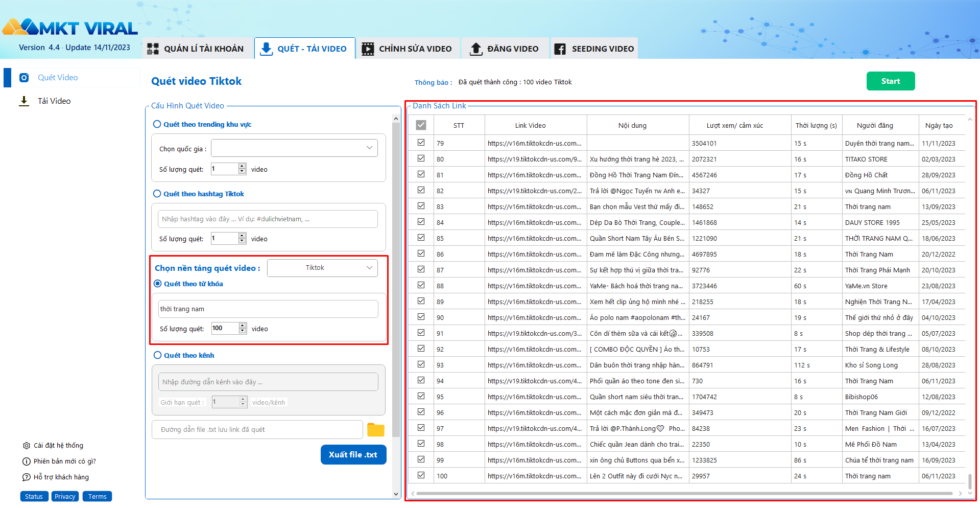
Task: Click the Ngày tạo column header
Action: (942, 125)
